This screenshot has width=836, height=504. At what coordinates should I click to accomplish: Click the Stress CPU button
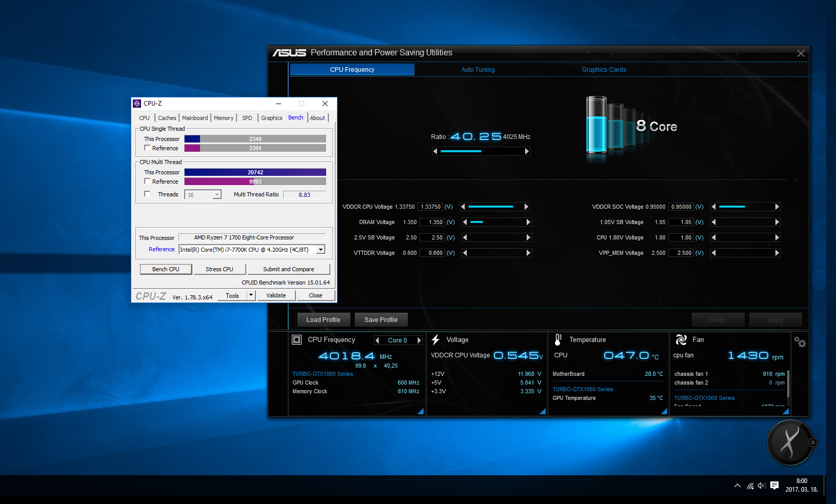(220, 269)
